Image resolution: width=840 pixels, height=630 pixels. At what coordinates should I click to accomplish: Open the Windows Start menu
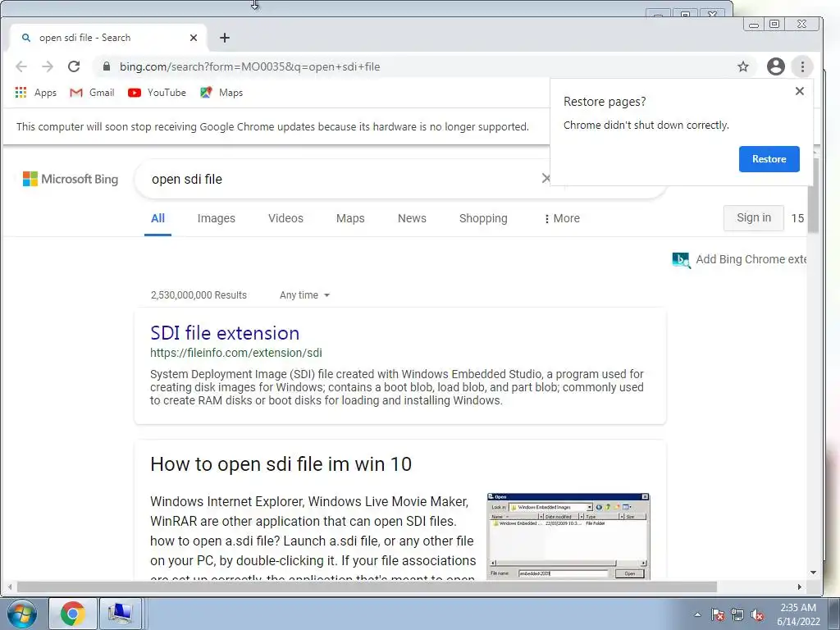pyautogui.click(x=21, y=614)
